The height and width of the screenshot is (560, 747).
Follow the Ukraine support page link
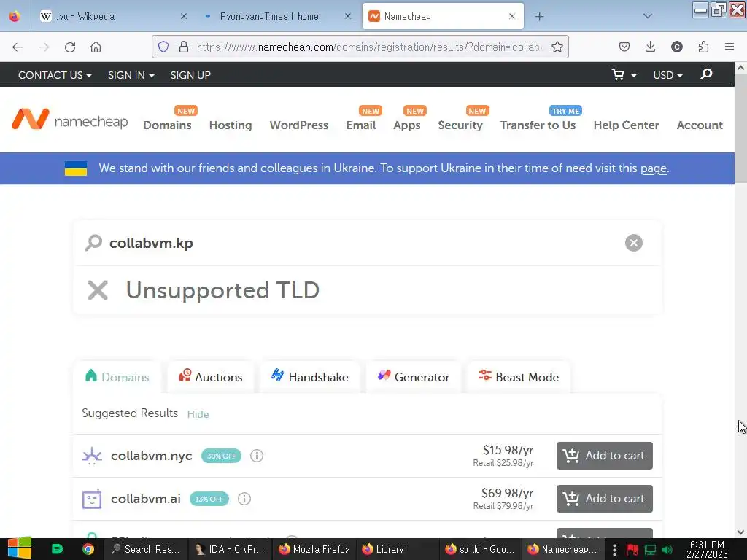coord(653,168)
